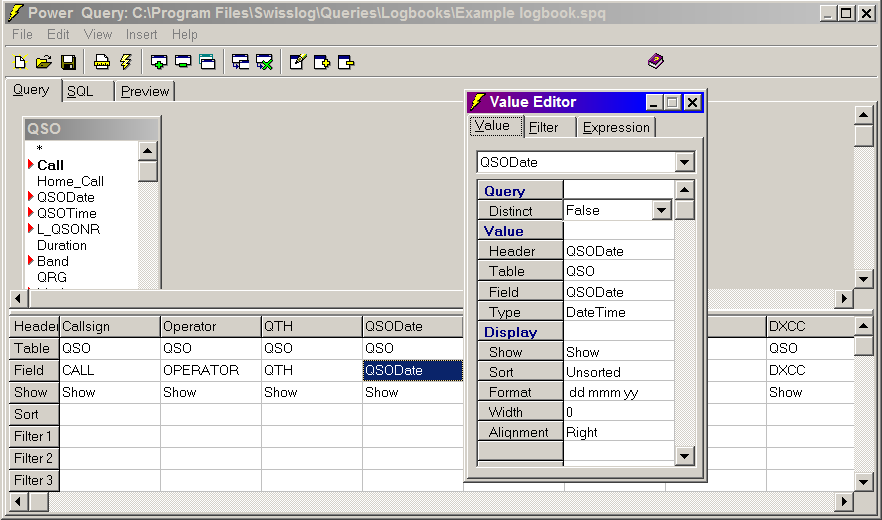Click the Filter 1 row header
Image resolution: width=882 pixels, height=520 pixels.
(x=34, y=436)
